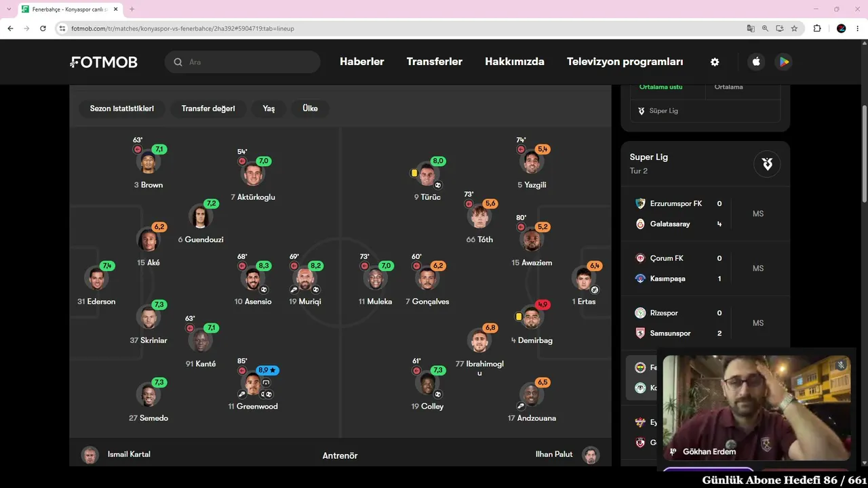Open Demirbag's player photo
The height and width of the screenshot is (488, 868).
(532, 317)
